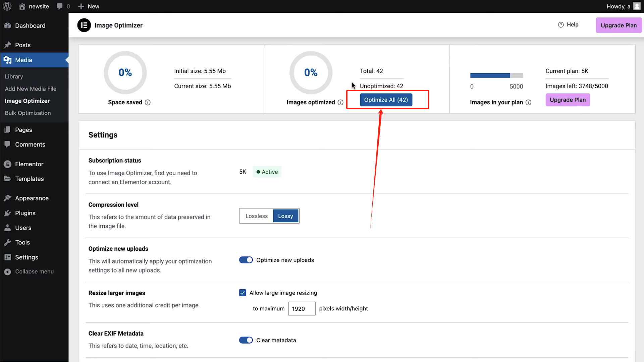Click the Optimize All (42) button

(386, 100)
